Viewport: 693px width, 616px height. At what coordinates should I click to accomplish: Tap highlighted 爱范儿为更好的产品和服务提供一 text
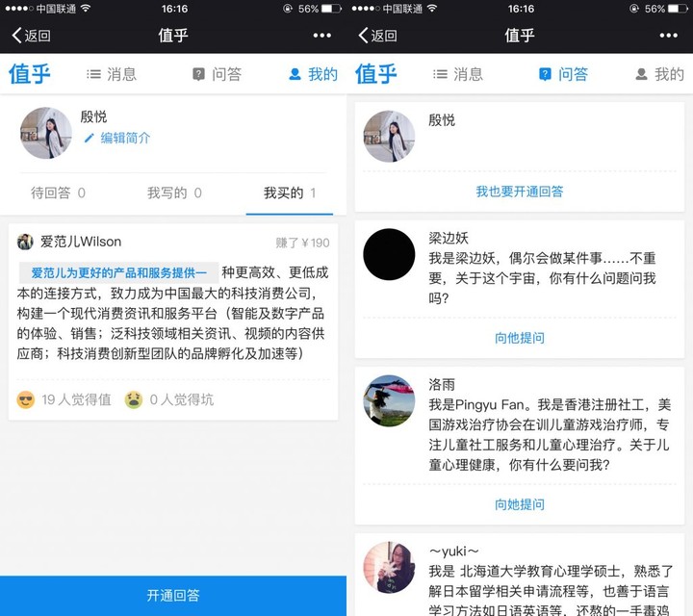[119, 272]
